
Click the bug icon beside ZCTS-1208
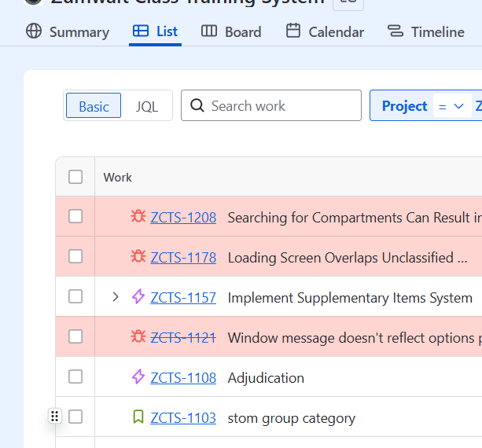(x=138, y=217)
